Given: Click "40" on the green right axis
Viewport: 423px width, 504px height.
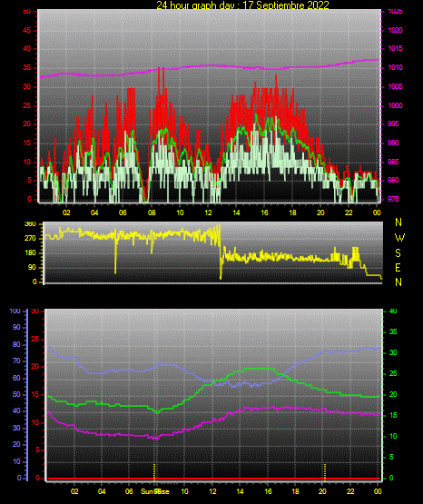Looking at the screenshot, I should pyautogui.click(x=393, y=311).
